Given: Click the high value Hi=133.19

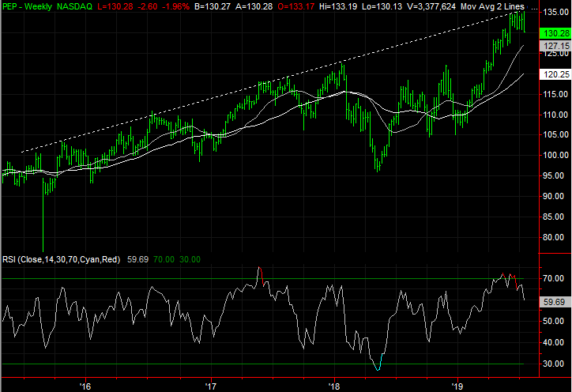Looking at the screenshot, I should [338, 6].
